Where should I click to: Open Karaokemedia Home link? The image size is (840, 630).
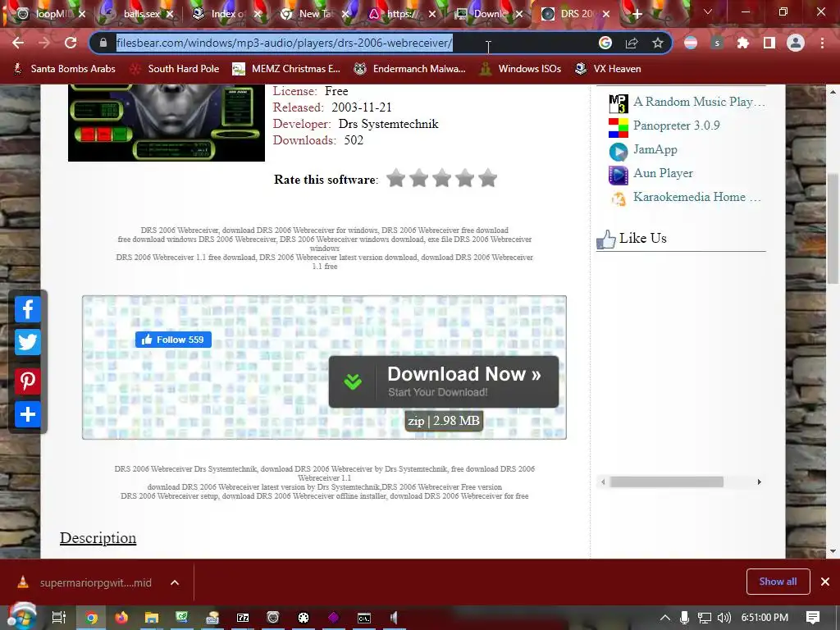pyautogui.click(x=697, y=197)
